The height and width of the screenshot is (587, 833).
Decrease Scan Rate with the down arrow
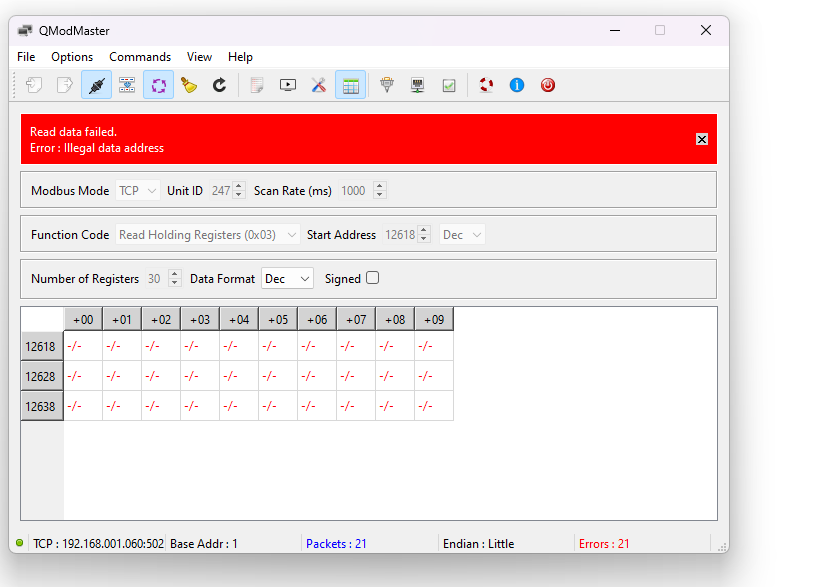(x=379, y=195)
